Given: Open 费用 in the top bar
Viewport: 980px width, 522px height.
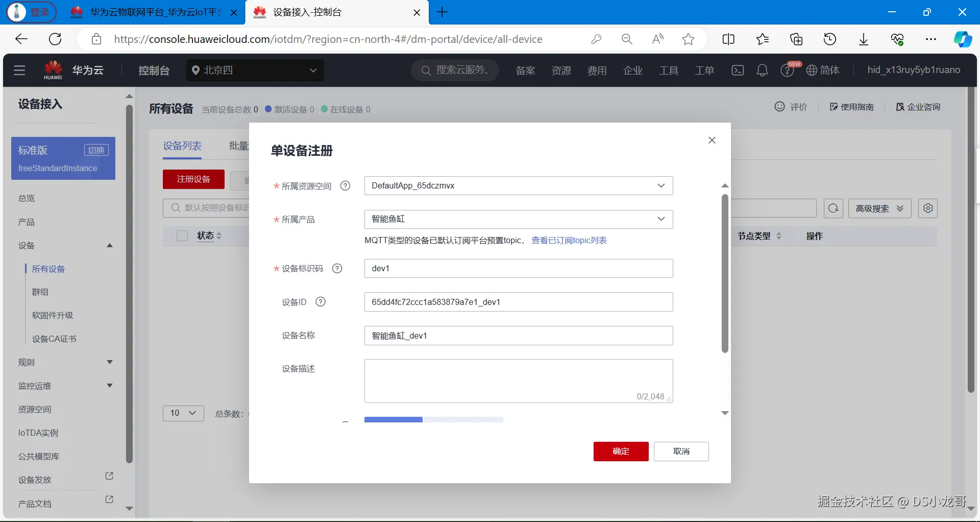Looking at the screenshot, I should [597, 70].
